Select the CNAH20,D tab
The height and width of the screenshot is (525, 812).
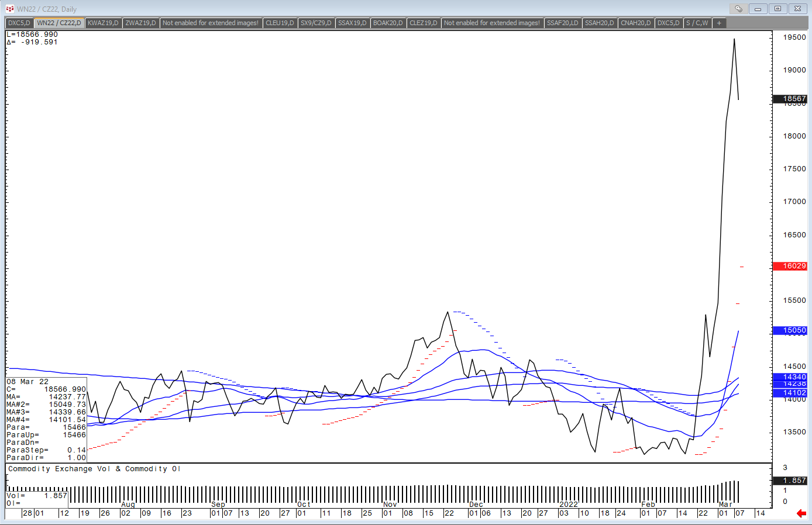pyautogui.click(x=636, y=23)
